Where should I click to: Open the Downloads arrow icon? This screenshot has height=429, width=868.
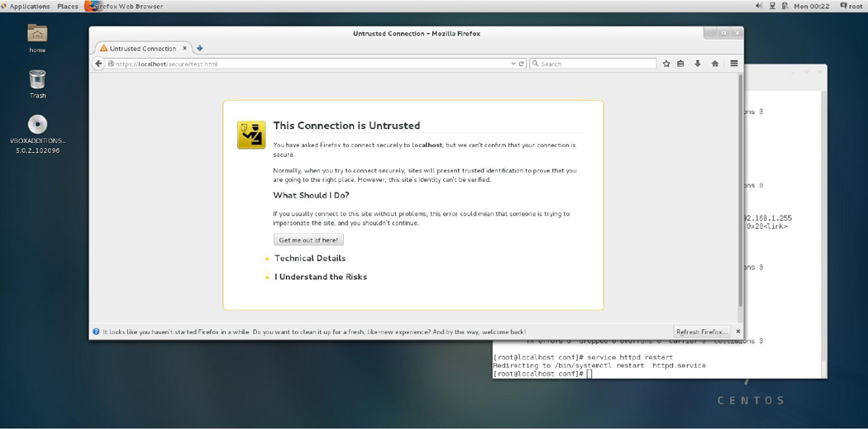pos(698,64)
